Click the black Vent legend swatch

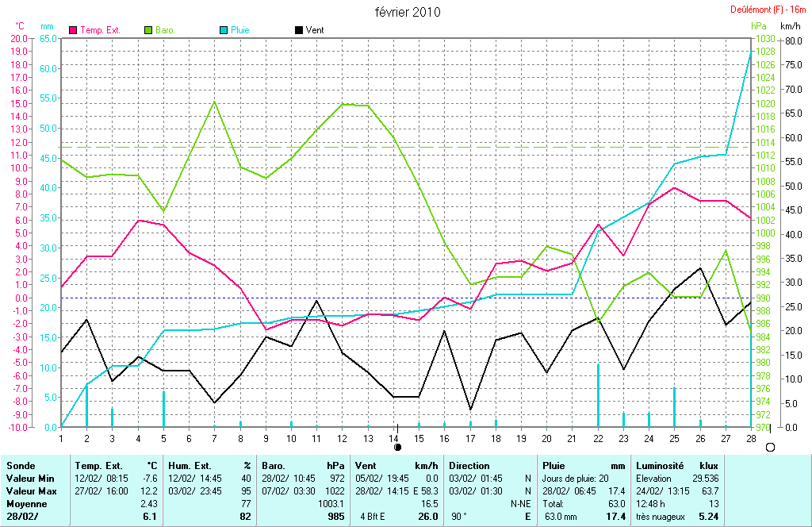click(x=299, y=30)
